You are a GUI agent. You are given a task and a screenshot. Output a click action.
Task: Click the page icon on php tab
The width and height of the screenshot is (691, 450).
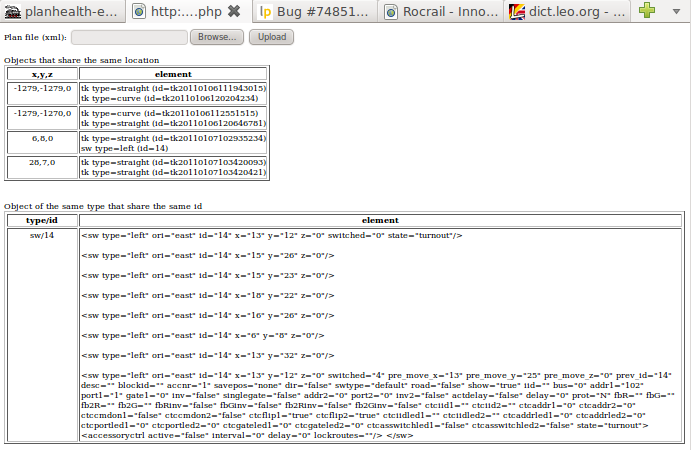point(139,12)
